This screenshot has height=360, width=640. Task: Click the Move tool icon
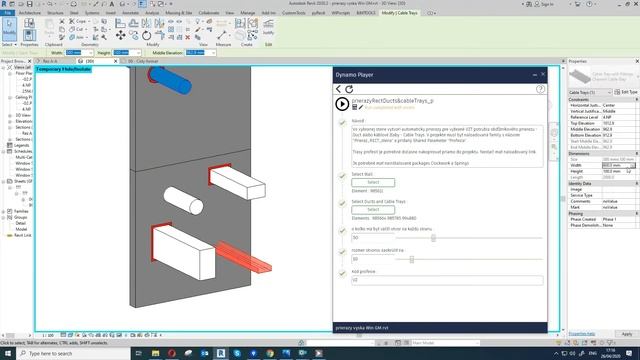pyautogui.click(x=120, y=36)
